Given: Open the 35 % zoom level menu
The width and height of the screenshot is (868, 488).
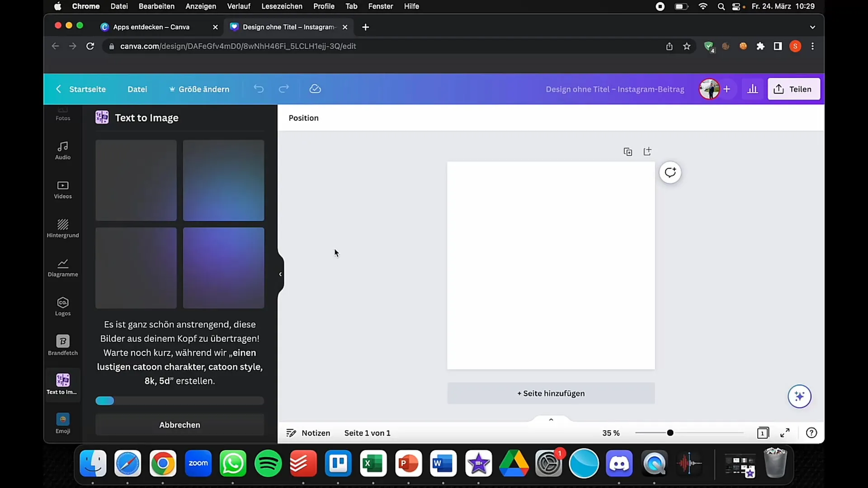Looking at the screenshot, I should point(611,433).
